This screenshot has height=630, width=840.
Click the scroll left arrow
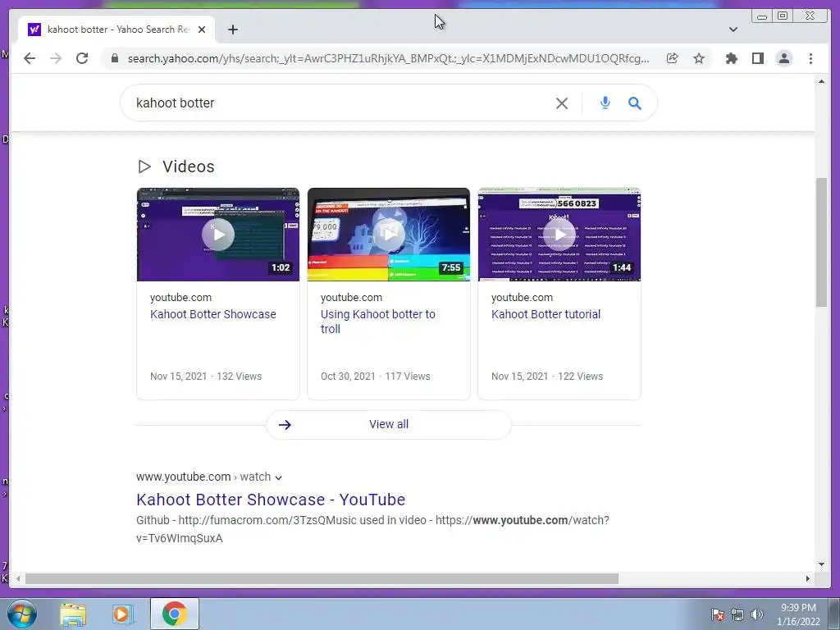click(18, 578)
